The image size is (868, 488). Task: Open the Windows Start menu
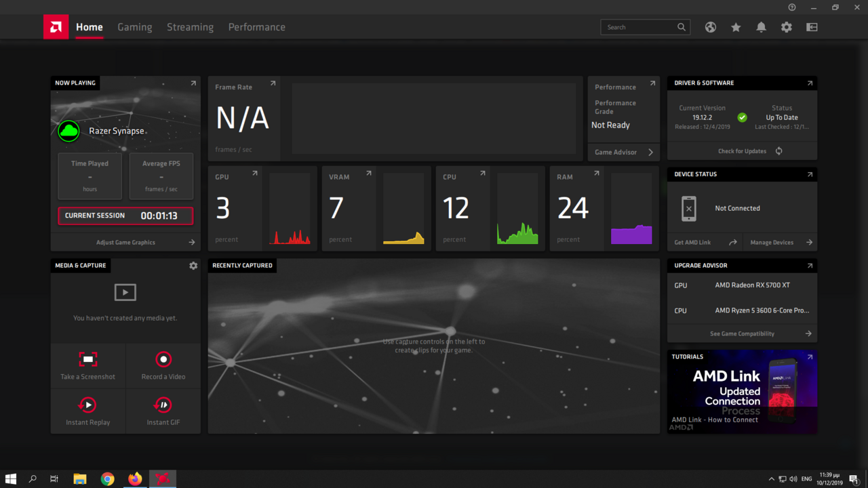(x=11, y=479)
